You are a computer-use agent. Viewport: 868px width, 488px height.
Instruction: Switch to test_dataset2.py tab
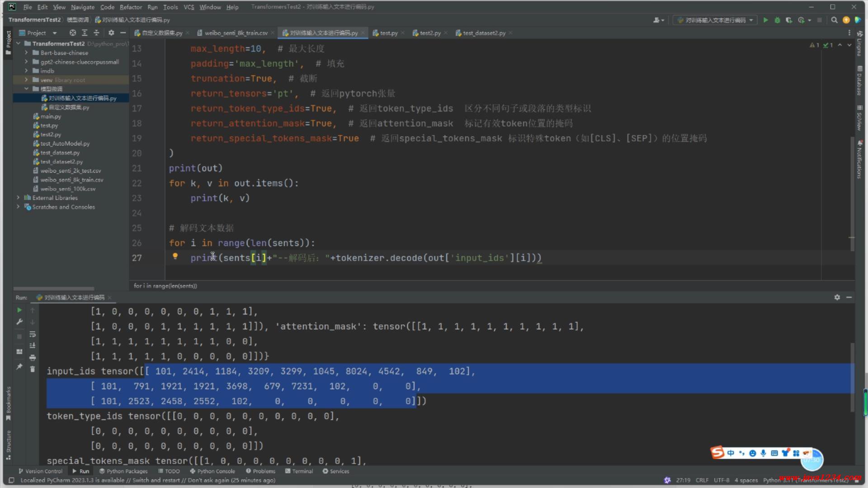point(484,33)
